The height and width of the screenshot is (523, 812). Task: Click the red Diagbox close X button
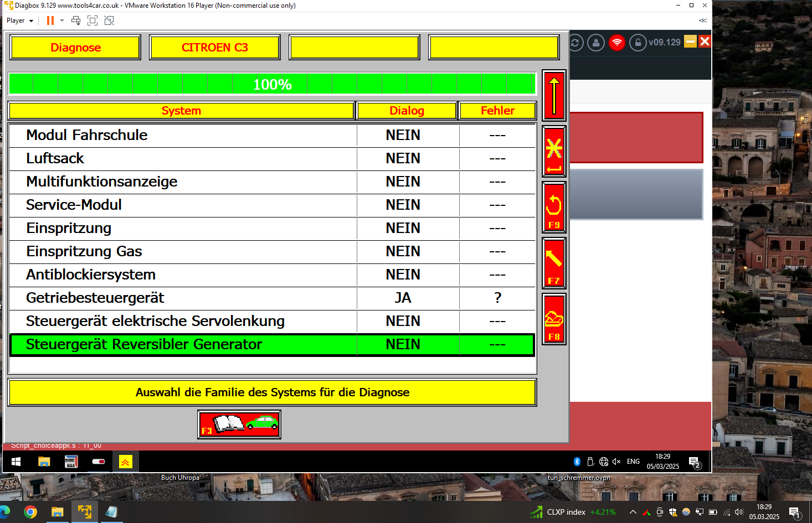(x=705, y=42)
